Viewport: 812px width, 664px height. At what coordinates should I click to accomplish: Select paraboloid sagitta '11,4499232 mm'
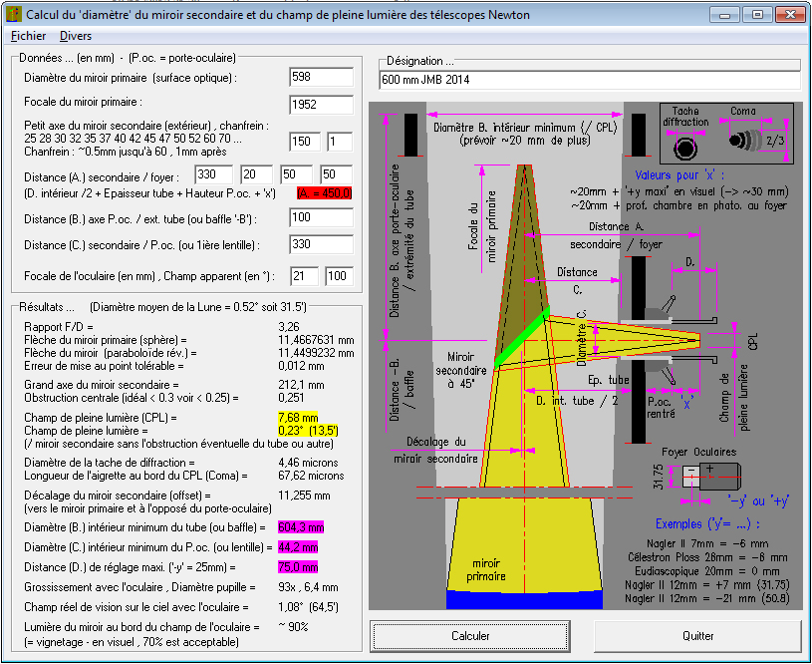coord(317,353)
